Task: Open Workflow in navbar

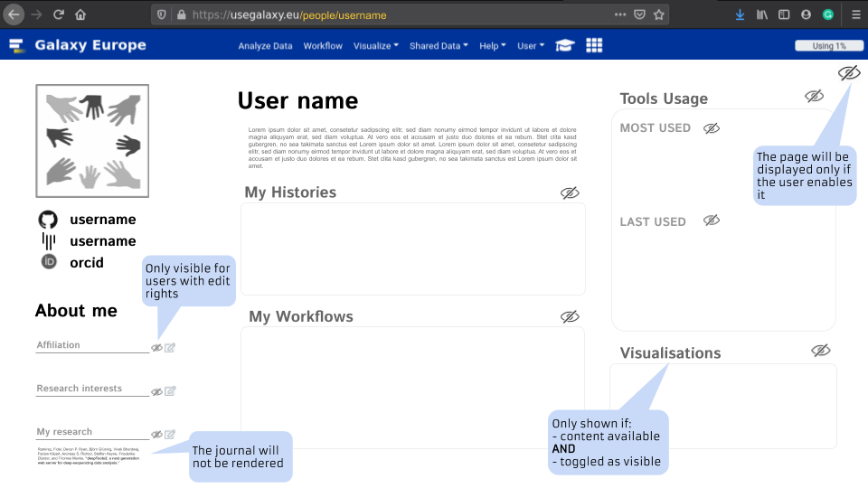Action: (323, 46)
